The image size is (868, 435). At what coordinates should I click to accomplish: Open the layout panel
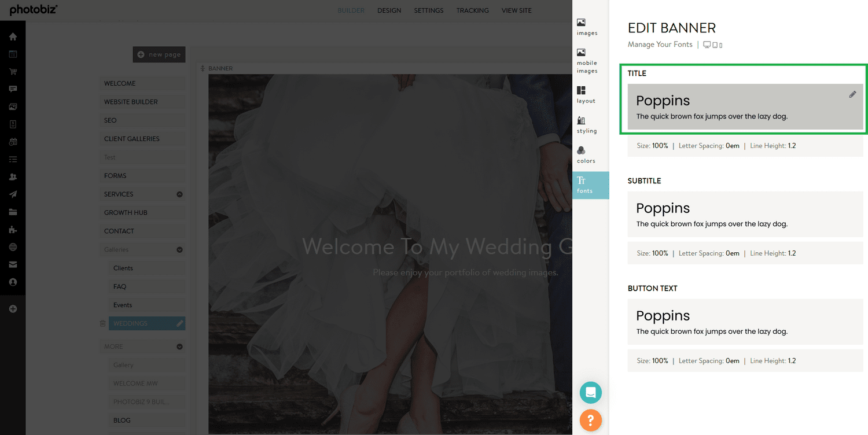(586, 95)
